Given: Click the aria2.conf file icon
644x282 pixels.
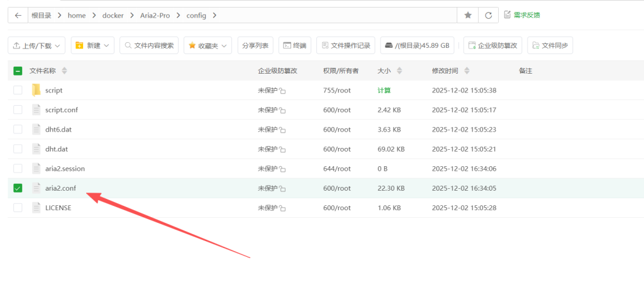Looking at the screenshot, I should click(x=36, y=188).
